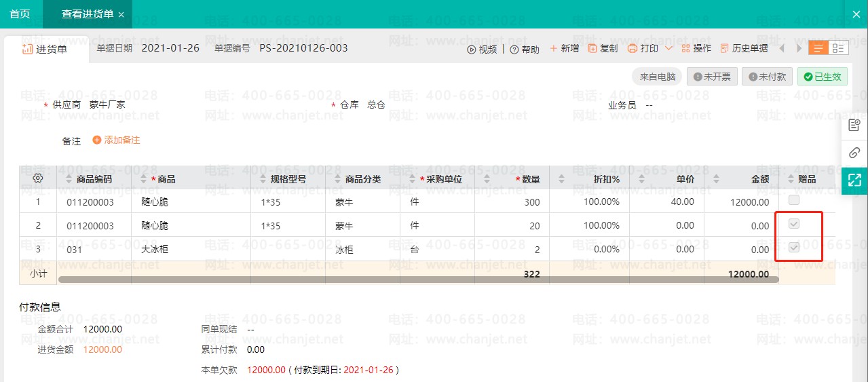Click document number PS-20210126-003

(303, 48)
